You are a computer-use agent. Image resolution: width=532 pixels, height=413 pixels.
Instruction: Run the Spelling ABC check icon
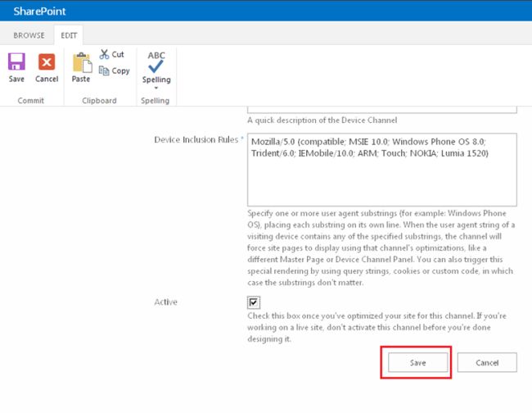tap(156, 62)
